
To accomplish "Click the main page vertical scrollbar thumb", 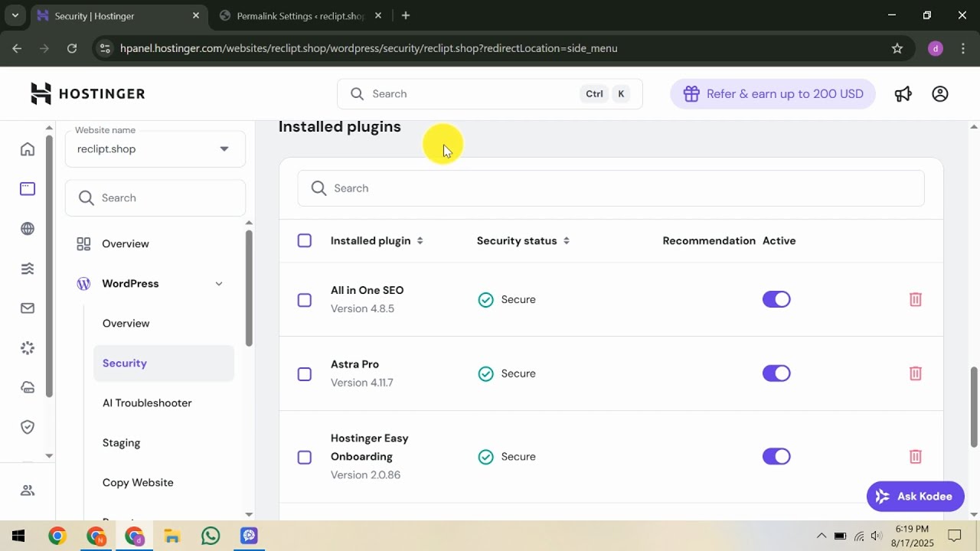I will (974, 407).
